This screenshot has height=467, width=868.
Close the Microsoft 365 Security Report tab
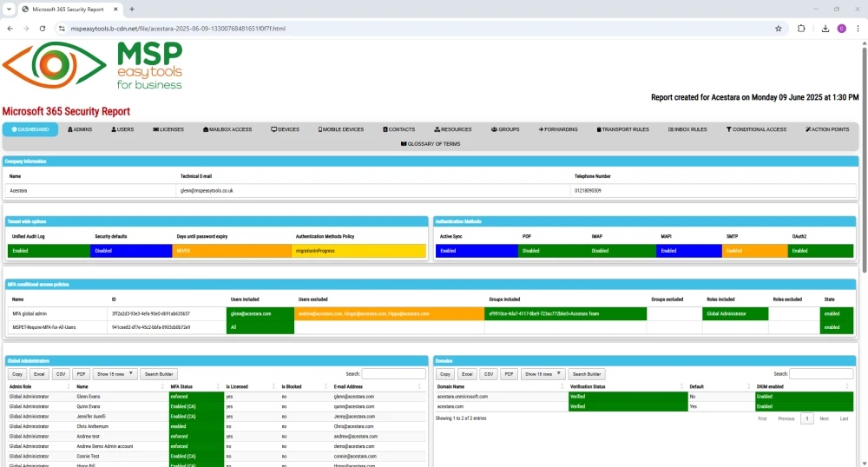coord(115,9)
